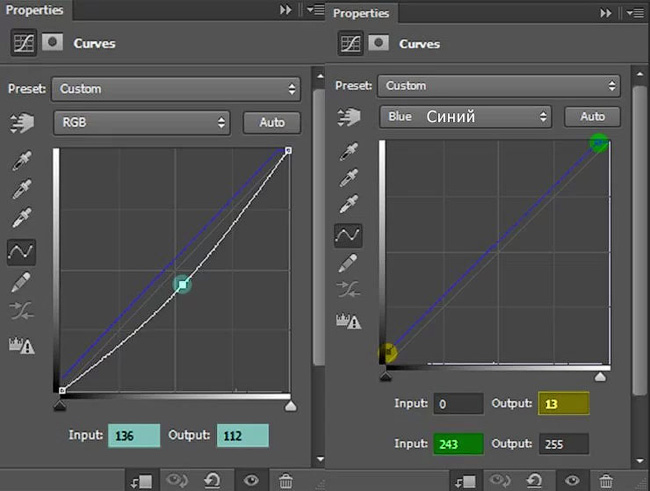The width and height of the screenshot is (650, 491).
Task: Open Preset dropdown in right Blue panel
Action: [x=499, y=86]
